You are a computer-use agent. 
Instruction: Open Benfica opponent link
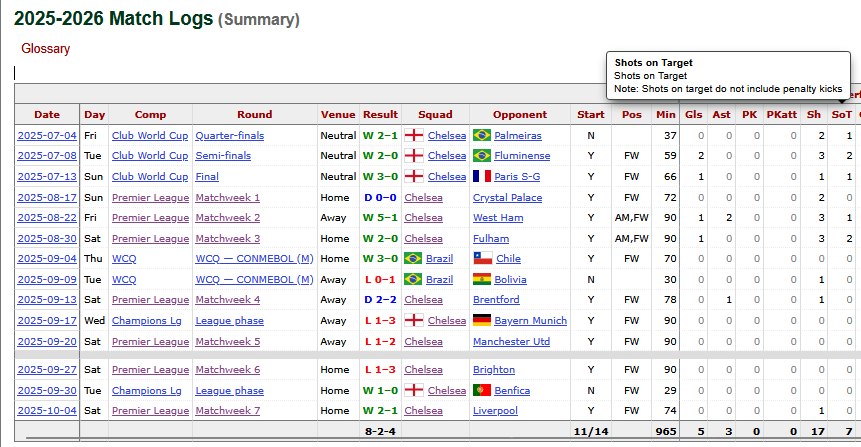point(512,391)
